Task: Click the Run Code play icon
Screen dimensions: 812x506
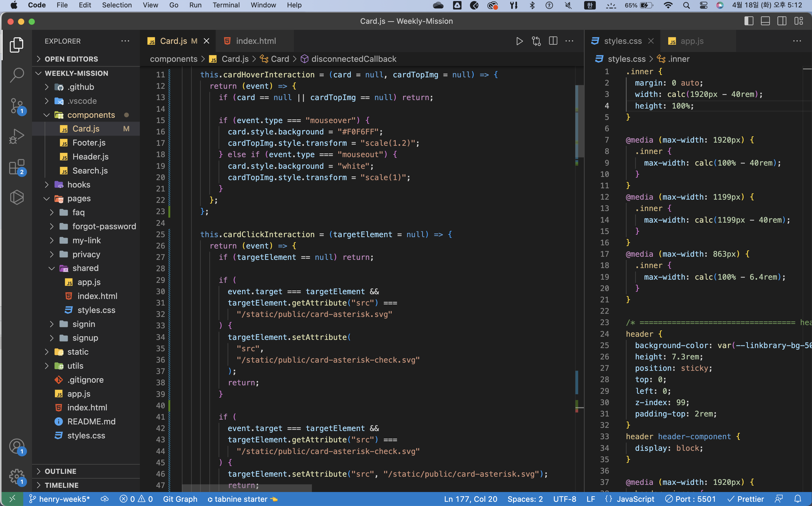Action: 519,41
